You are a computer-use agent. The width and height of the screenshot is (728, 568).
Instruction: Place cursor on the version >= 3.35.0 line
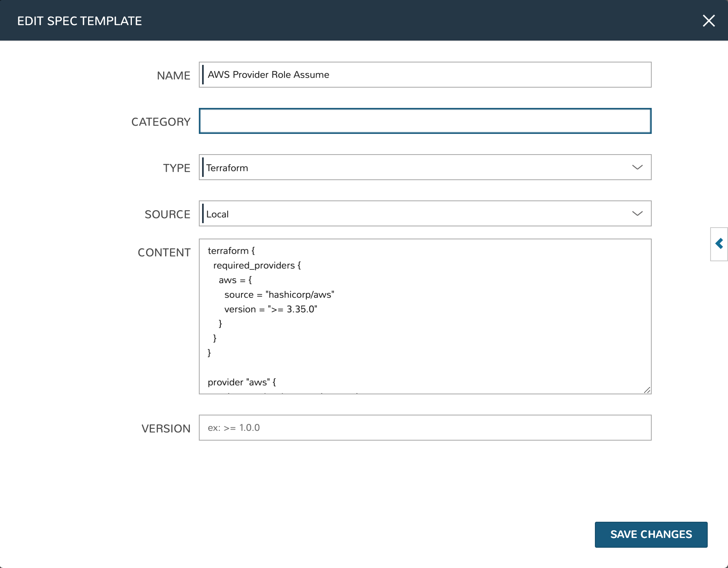[x=271, y=310]
